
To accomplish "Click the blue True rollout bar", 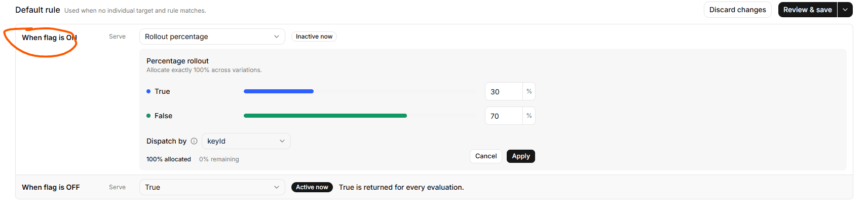I will 279,91.
